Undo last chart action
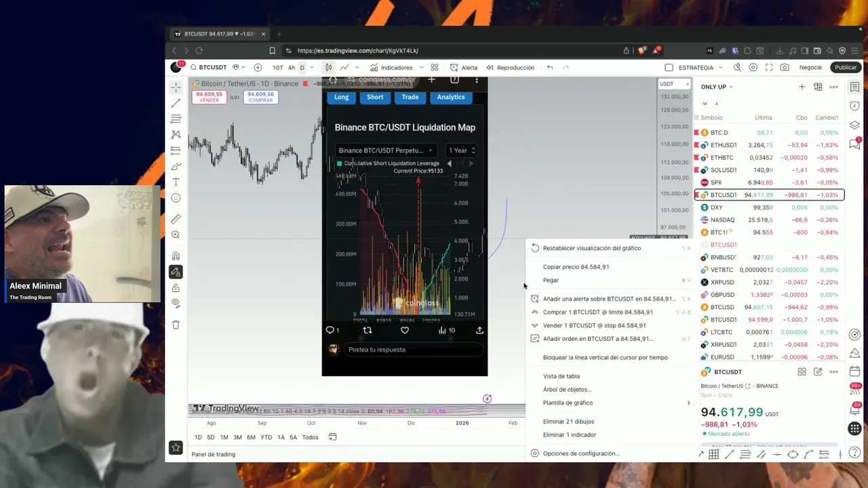This screenshot has height=488, width=868. [x=550, y=67]
